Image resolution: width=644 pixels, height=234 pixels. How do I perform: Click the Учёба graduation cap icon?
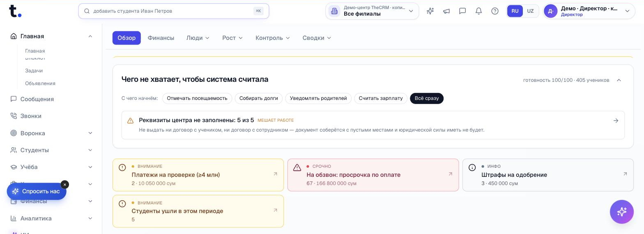point(14,167)
